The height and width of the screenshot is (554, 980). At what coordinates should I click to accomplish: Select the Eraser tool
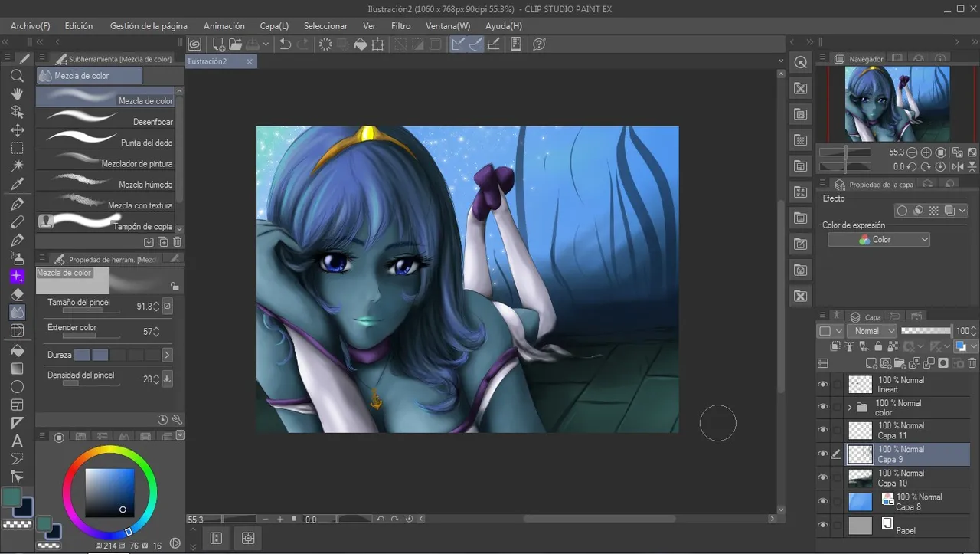[x=17, y=294]
